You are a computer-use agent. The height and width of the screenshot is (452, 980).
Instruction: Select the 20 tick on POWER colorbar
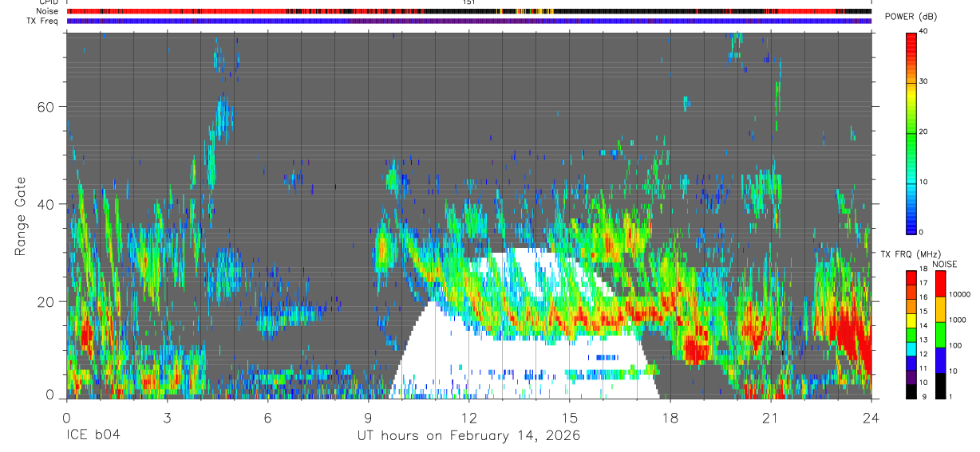[x=923, y=132]
